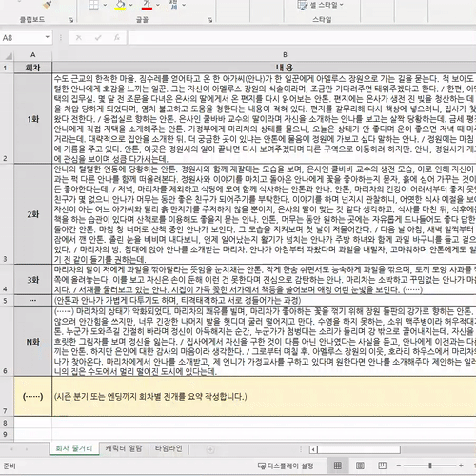Apply the red font color icon
The width and height of the screenshot is (476, 476).
147,5
